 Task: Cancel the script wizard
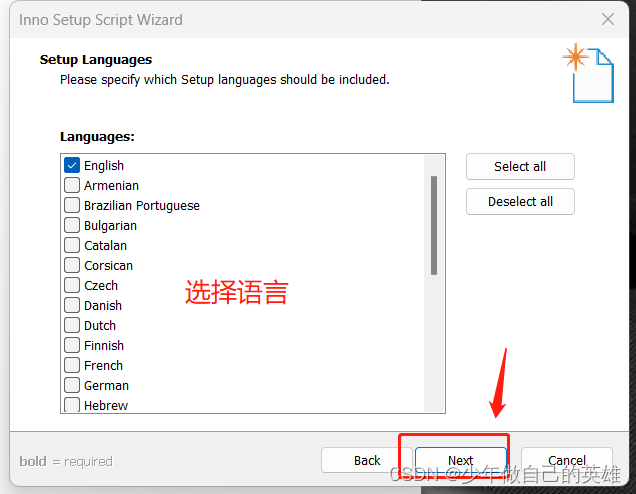[x=567, y=460]
